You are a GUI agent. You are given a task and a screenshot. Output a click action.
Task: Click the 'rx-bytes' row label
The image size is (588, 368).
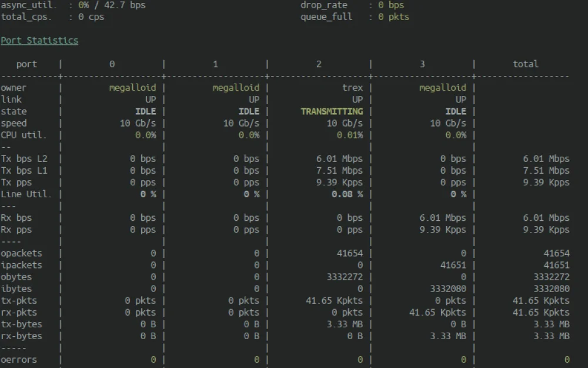pyautogui.click(x=21, y=336)
